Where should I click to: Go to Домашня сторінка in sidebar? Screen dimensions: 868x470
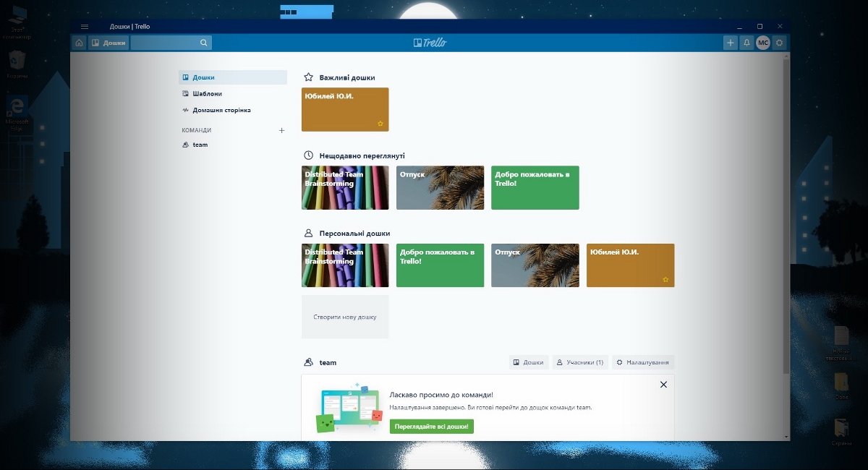tap(233, 111)
